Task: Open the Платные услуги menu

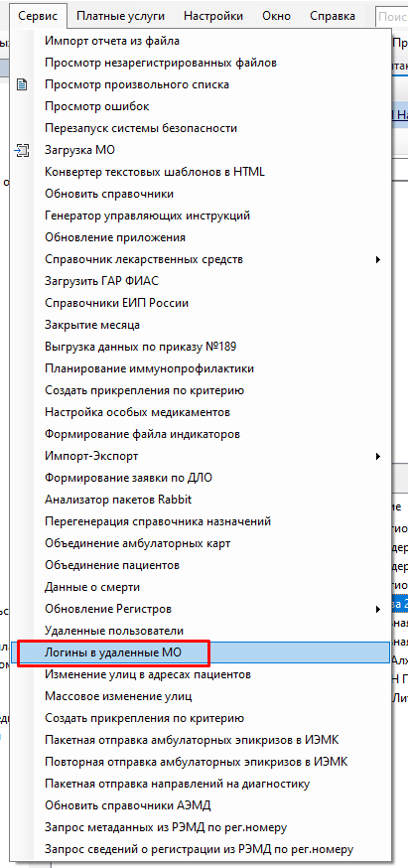Action: (x=121, y=16)
